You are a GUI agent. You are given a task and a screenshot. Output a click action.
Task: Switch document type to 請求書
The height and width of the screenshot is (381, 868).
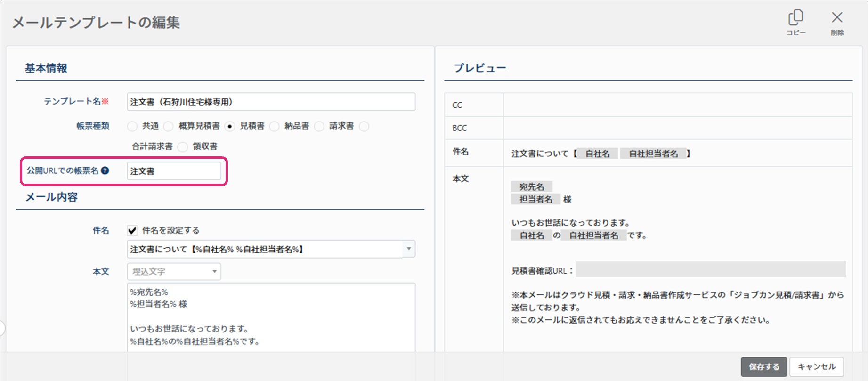coord(319,126)
